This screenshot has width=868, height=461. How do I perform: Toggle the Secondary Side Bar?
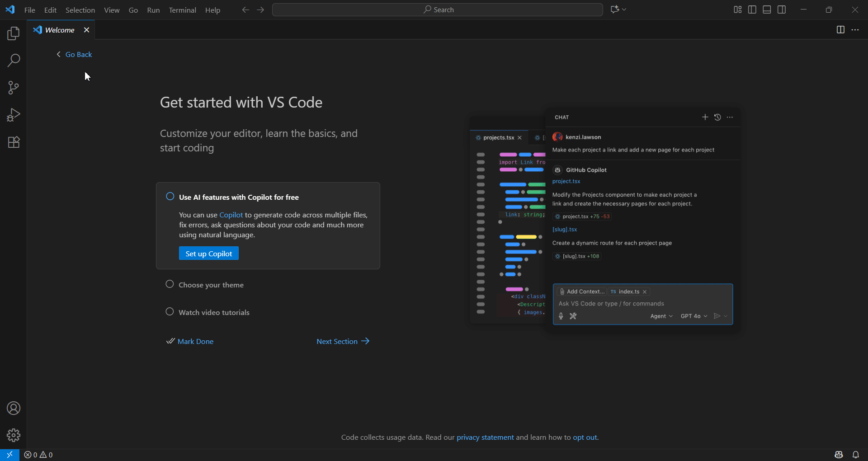tap(782, 9)
